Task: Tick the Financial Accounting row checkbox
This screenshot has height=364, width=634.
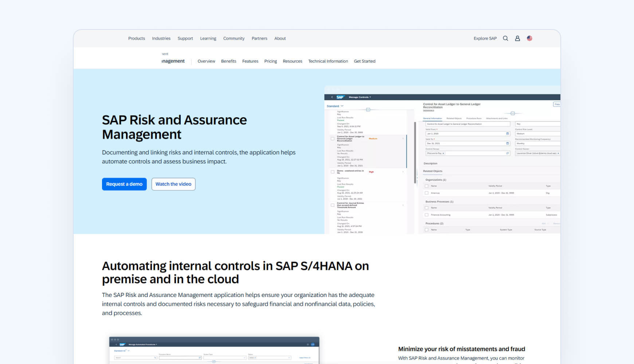Action: click(427, 215)
